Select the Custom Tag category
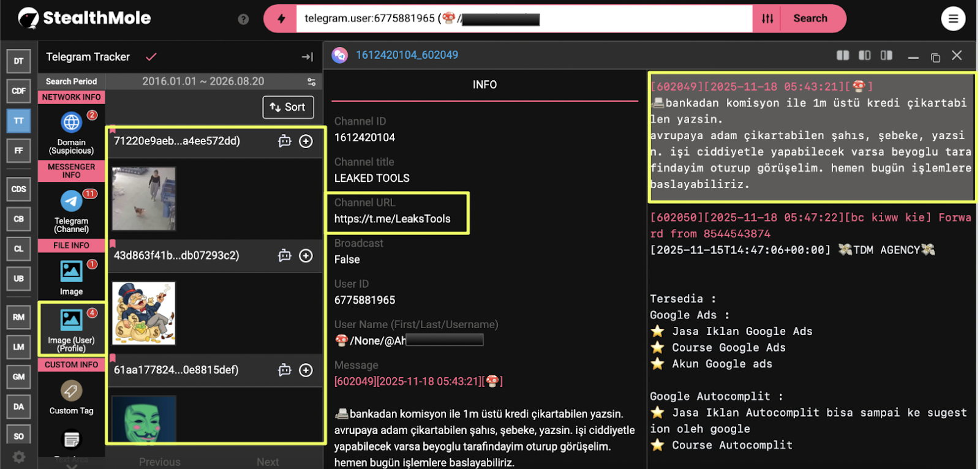Screen dimensions: 980x469 72,397
